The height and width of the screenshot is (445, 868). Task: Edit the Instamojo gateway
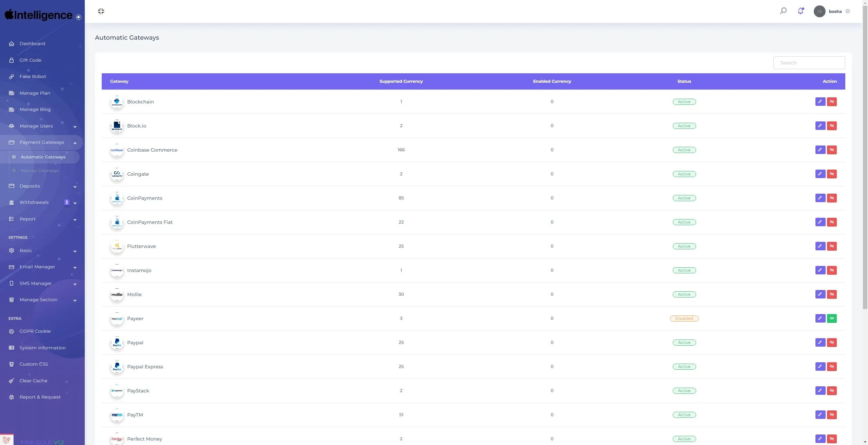pyautogui.click(x=820, y=270)
